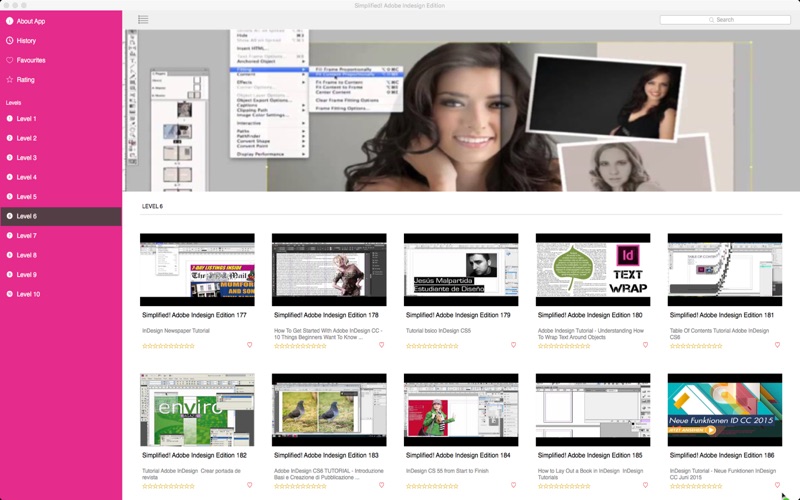
Task: Open the Edition 184 video thumbnail
Action: coord(461,410)
